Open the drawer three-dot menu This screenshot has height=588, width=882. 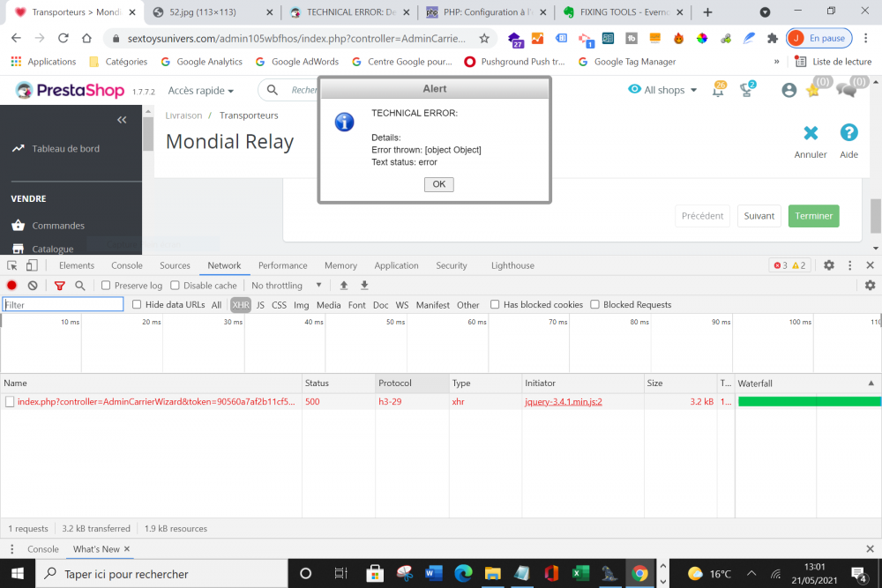pos(11,548)
